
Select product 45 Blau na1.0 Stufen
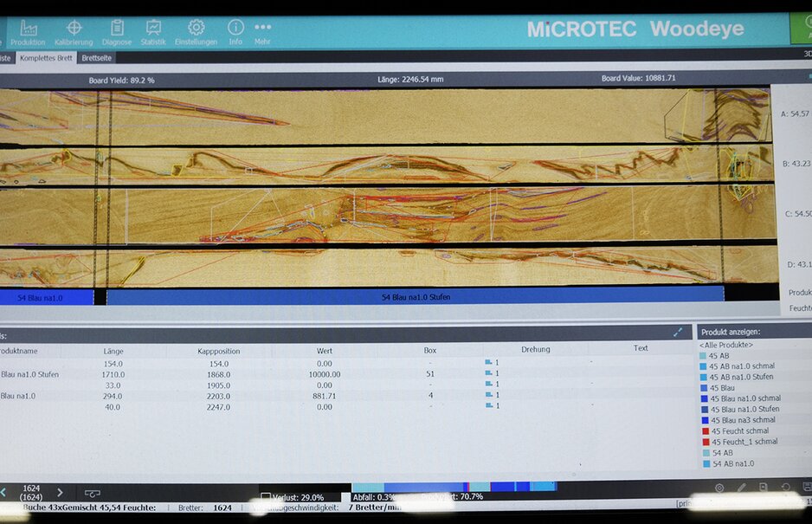pos(744,409)
